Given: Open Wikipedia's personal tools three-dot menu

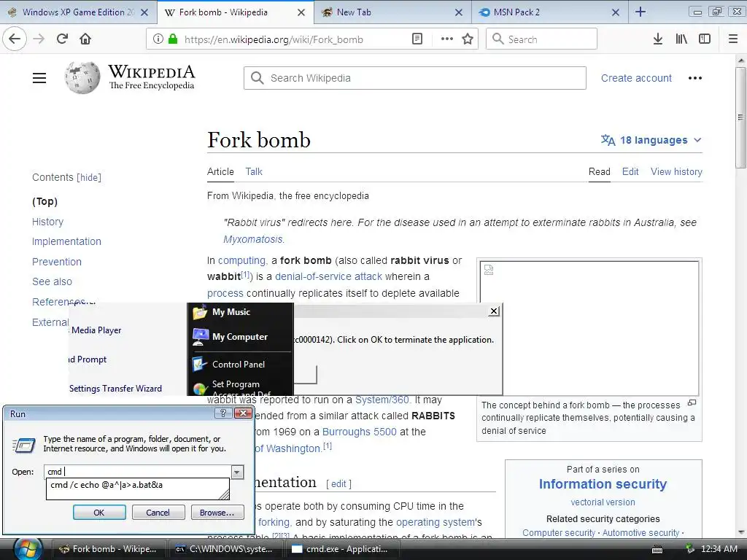Looking at the screenshot, I should click(695, 78).
